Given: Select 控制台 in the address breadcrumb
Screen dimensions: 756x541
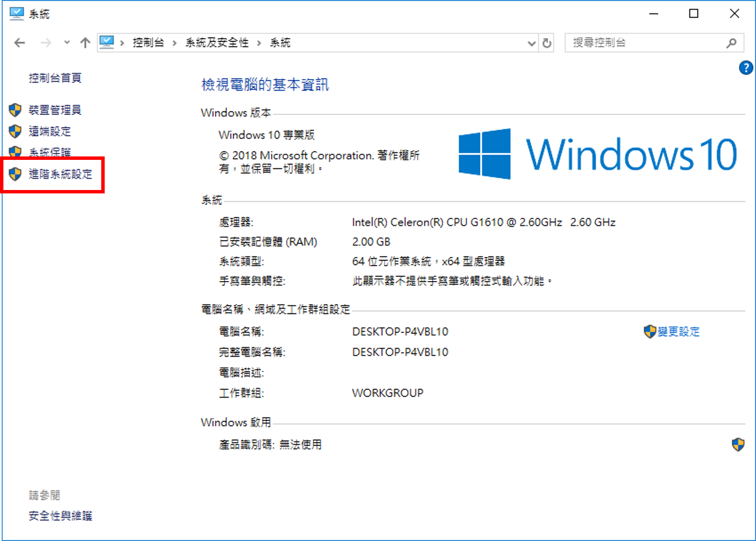Looking at the screenshot, I should pyautogui.click(x=148, y=43).
